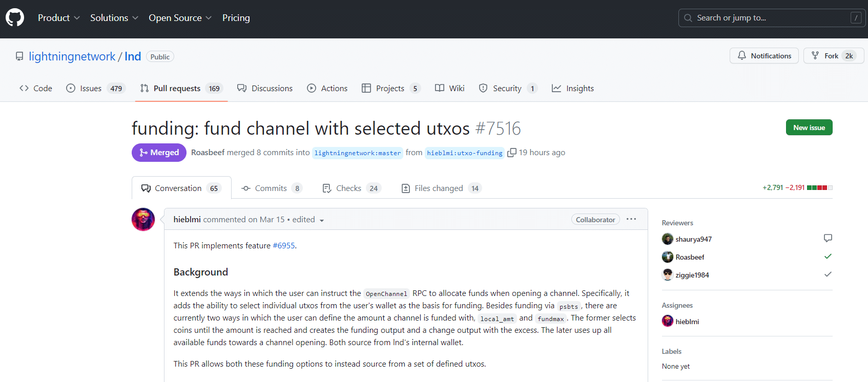Click the purple Merged status badge
The height and width of the screenshot is (382, 868).
[x=159, y=153]
